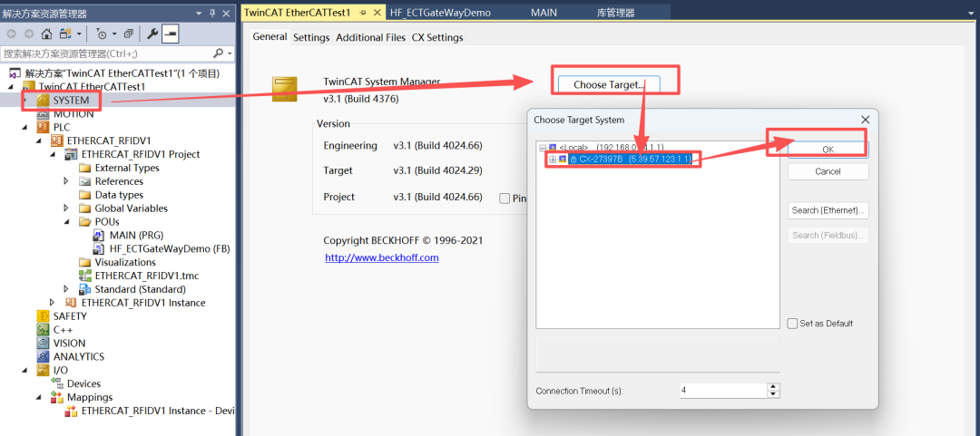Close the Solution Explorer panel
This screenshot has width=980, height=436.
226,13
